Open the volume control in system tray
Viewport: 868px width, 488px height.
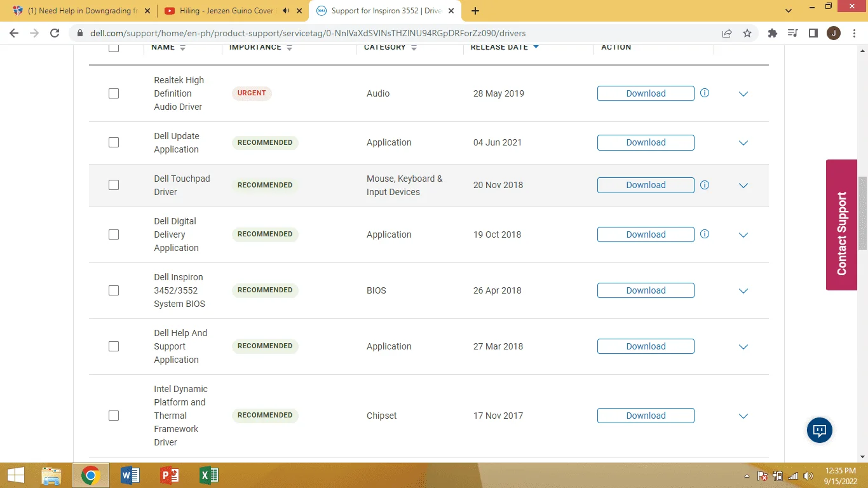808,476
